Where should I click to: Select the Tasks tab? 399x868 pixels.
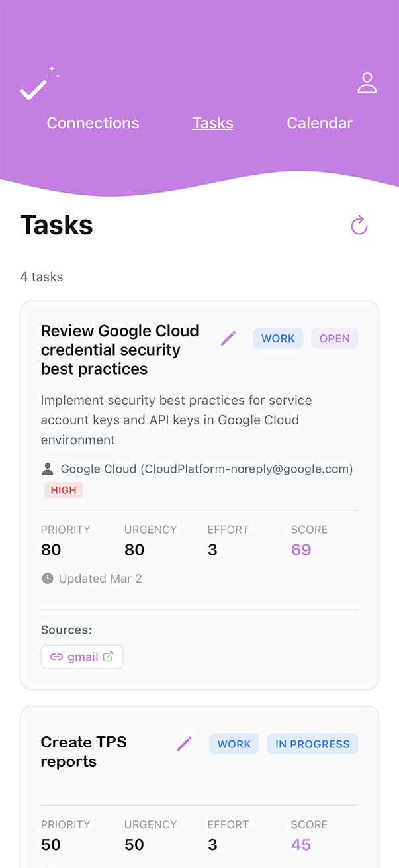pos(212,123)
